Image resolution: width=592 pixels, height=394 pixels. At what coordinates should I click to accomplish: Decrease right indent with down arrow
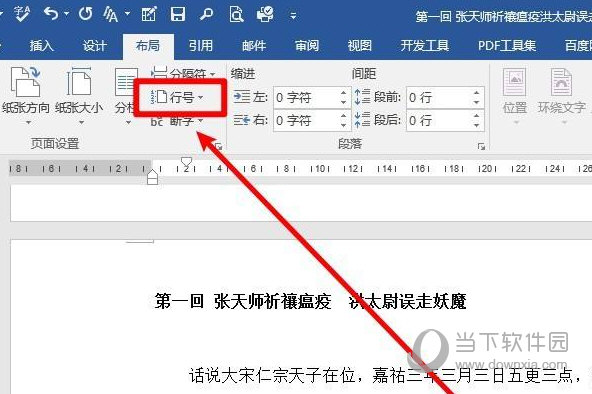pos(343,125)
